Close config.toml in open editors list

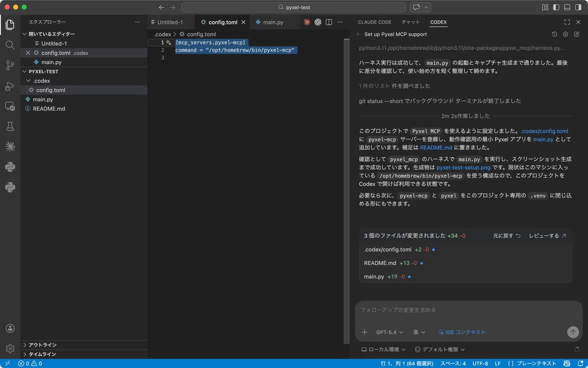pyautogui.click(x=28, y=53)
